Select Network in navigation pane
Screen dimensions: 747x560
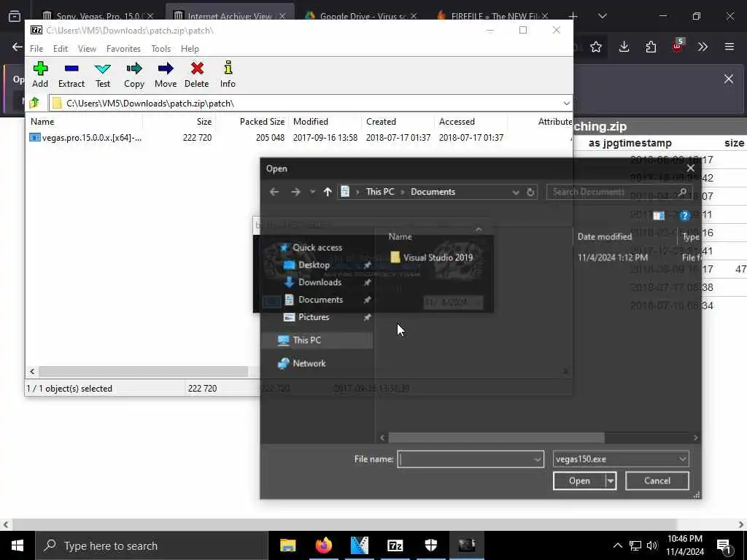pyautogui.click(x=309, y=363)
